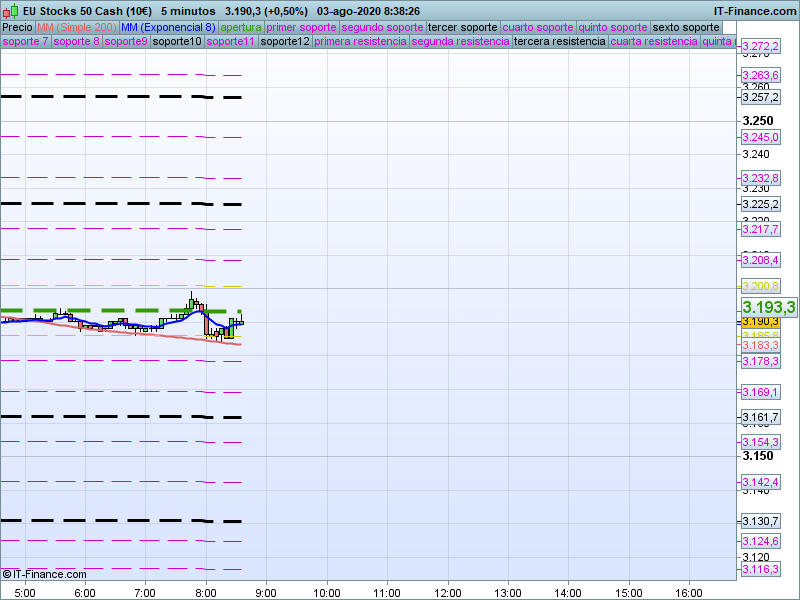Select the tercera resistencia label

click(558, 42)
